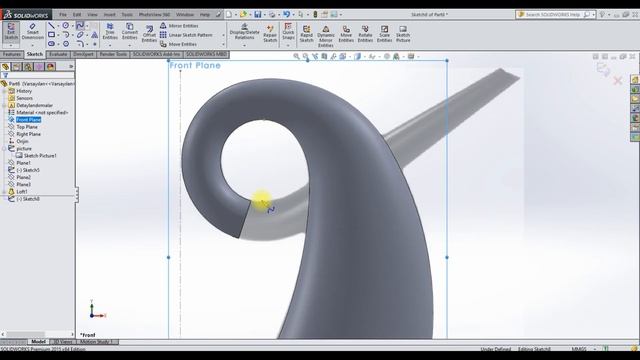
Task: Click Linear Sketch Pattern tool
Action: pos(186,35)
